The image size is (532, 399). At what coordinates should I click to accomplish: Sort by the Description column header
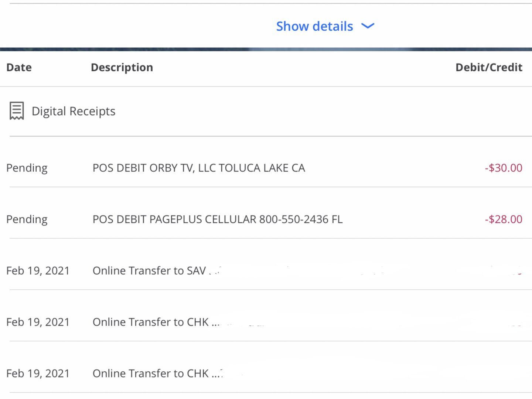122,67
